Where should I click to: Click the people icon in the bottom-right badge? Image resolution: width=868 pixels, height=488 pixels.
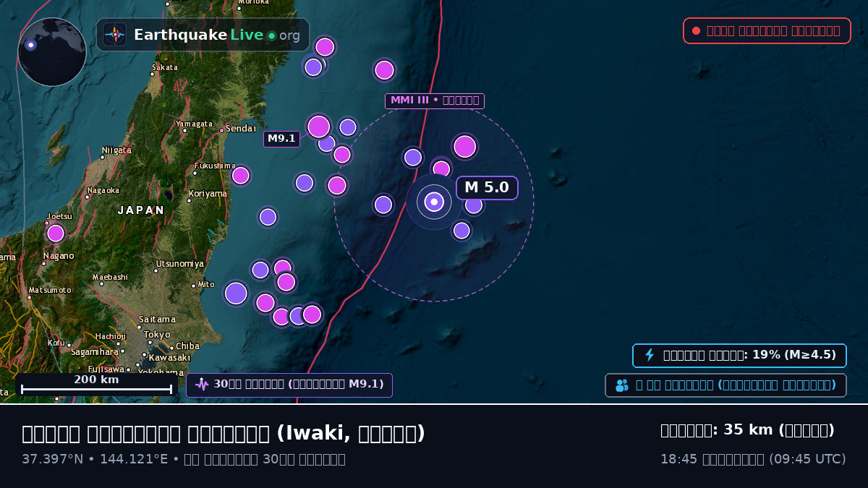622,385
